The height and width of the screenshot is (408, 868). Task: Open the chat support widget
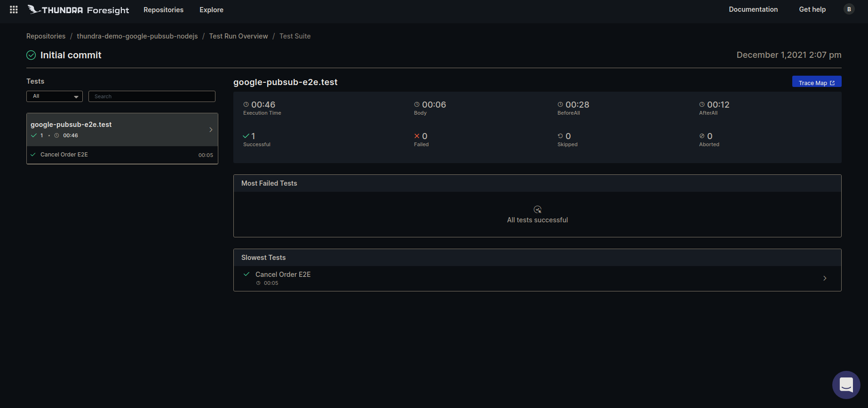(846, 385)
